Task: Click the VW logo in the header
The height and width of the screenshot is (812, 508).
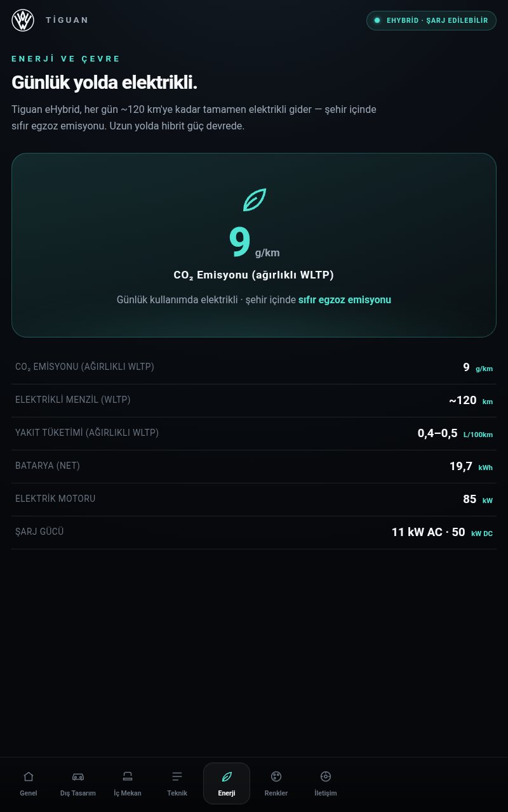Action: point(23,20)
